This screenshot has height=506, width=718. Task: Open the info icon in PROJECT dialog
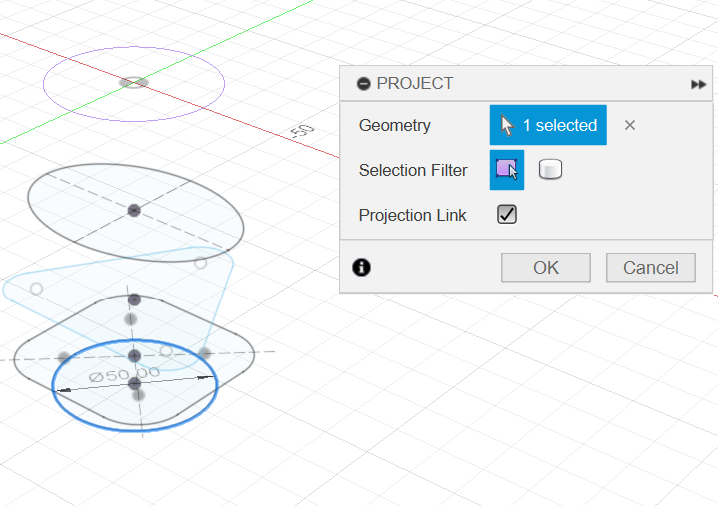click(362, 267)
